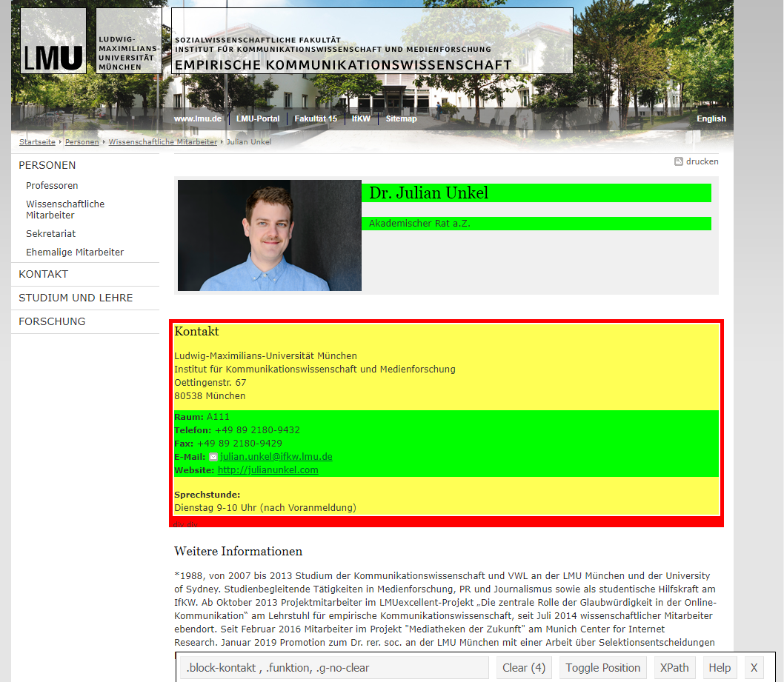Viewport: 784px width, 682px height.
Task: Click the printer icon next to drucken
Action: pos(678,161)
